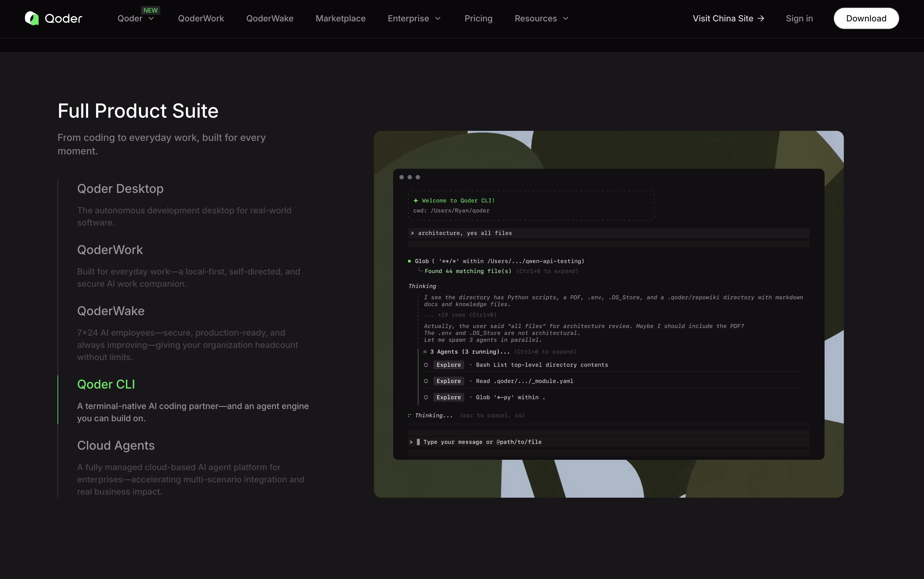Click the first terminal window dot
The image size is (924, 579).
[401, 177]
